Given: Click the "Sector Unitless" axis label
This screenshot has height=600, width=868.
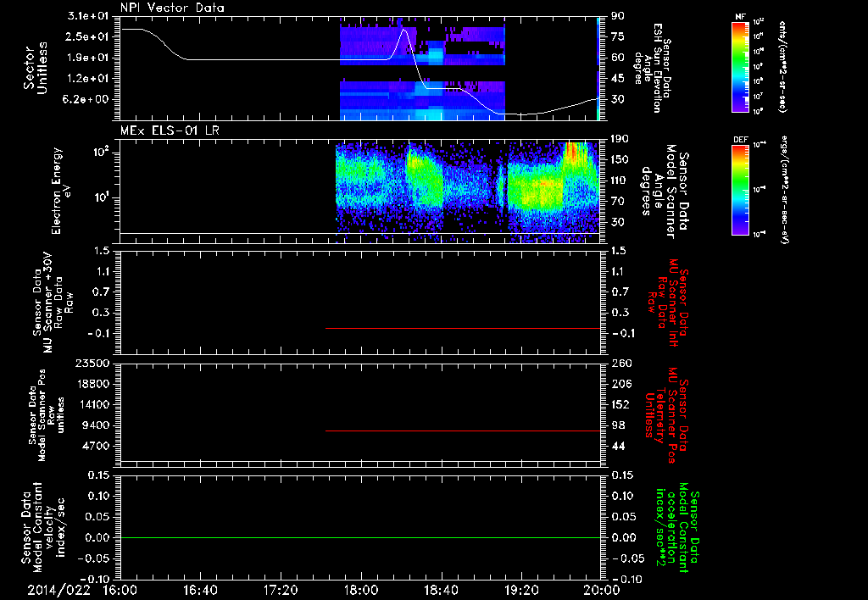Looking at the screenshot, I should click(36, 68).
